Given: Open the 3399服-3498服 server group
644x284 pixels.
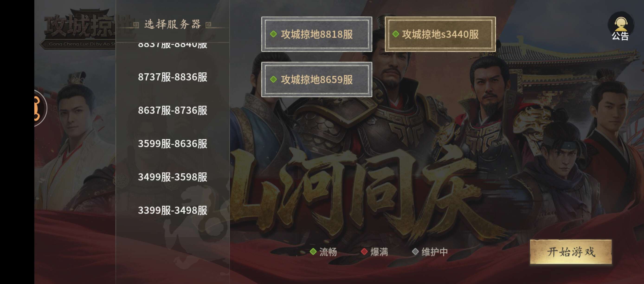Looking at the screenshot, I should (173, 210).
